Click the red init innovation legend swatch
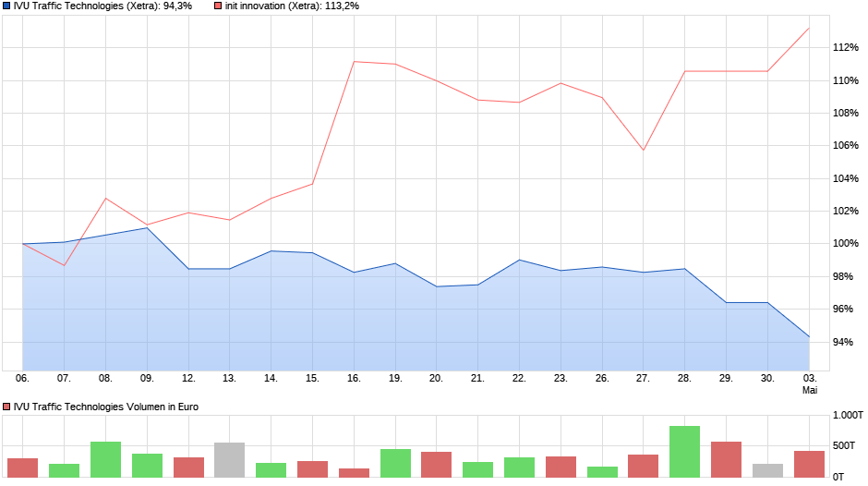This screenshot has height=486, width=868. pos(218,6)
